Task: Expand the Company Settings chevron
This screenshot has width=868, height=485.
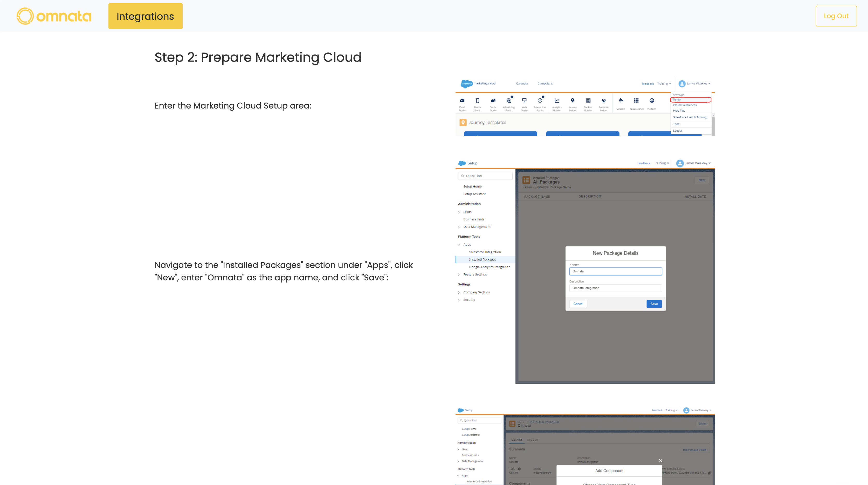Action: (x=459, y=293)
